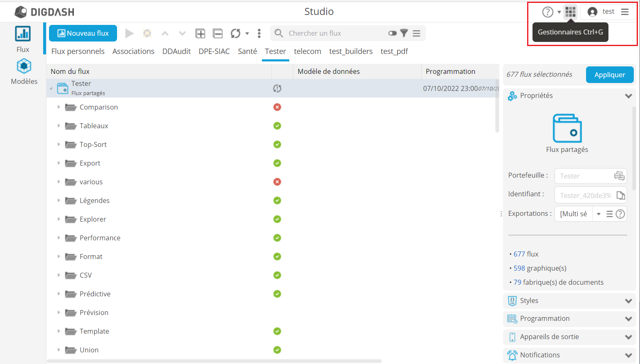Focus the Chercher un flux field
640x364 pixels.
point(336,33)
